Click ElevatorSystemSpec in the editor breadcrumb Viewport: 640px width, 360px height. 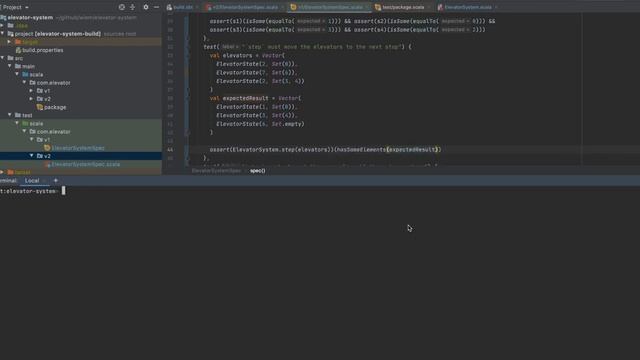pos(216,171)
